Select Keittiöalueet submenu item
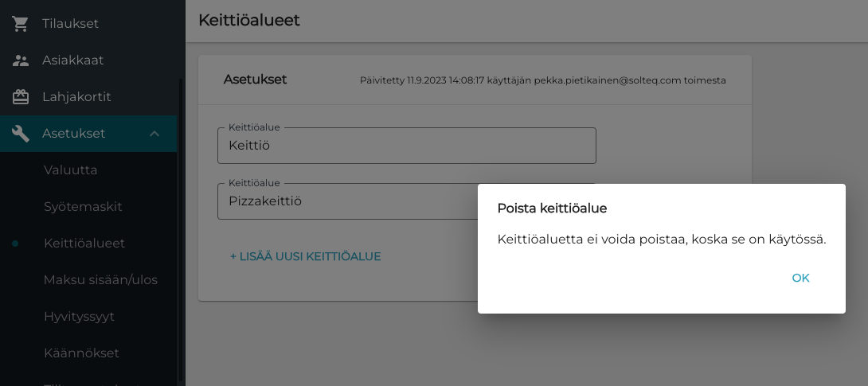 (84, 244)
